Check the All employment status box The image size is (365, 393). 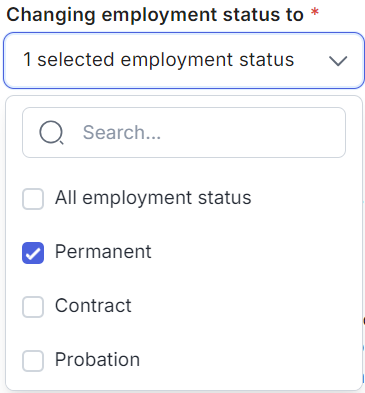coord(33,199)
